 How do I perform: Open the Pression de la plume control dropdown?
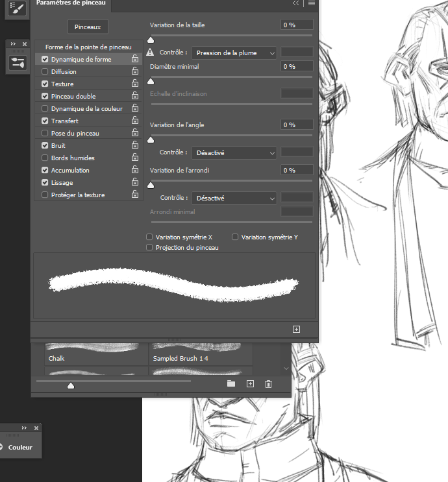234,53
